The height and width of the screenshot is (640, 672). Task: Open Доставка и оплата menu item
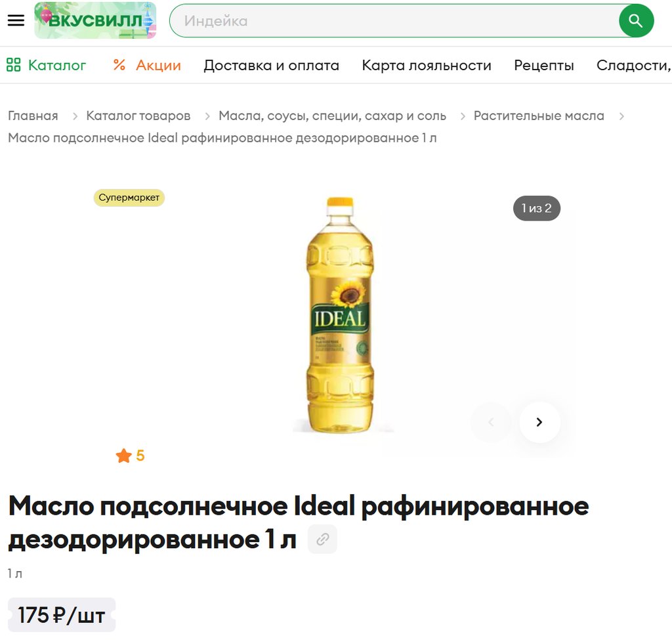point(271,65)
